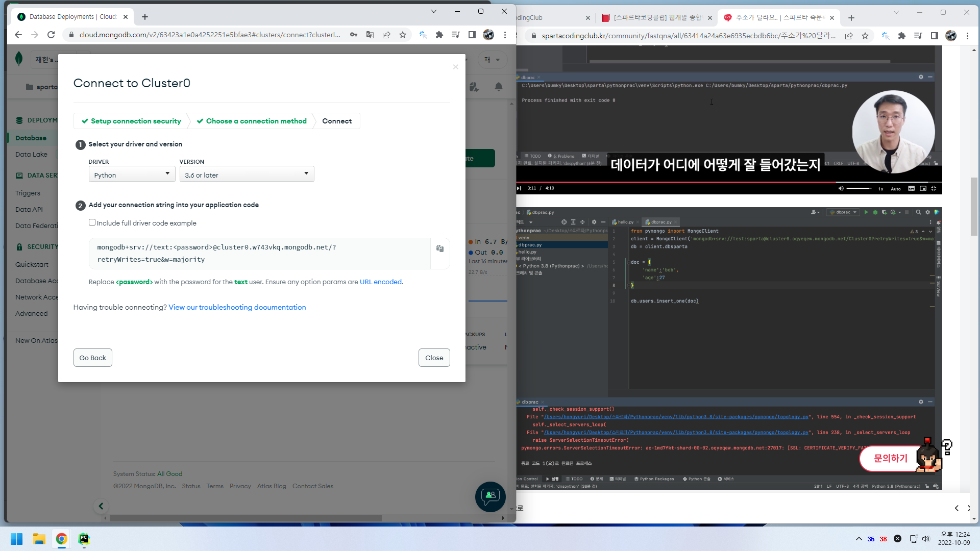Open PyCharm from the taskbar
The width and height of the screenshot is (980, 551).
(x=84, y=539)
